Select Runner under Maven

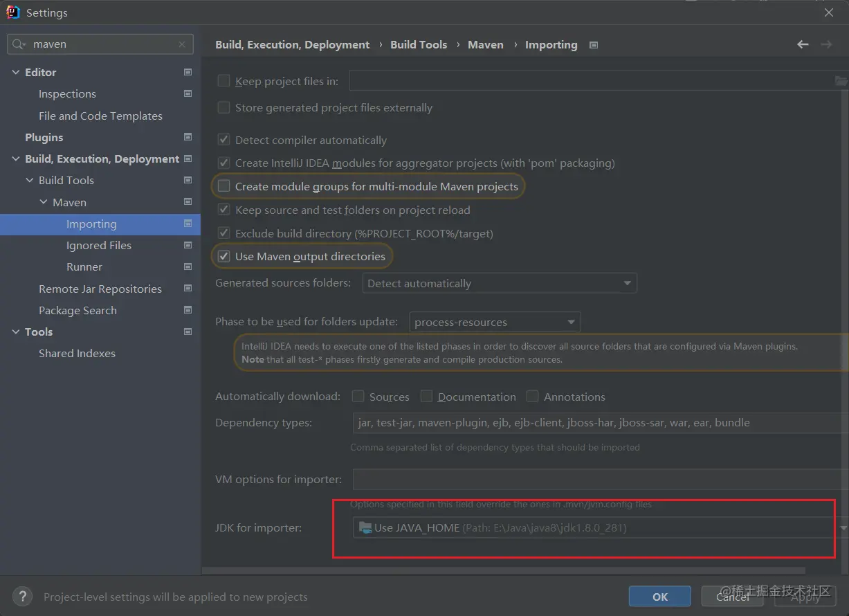click(x=84, y=266)
